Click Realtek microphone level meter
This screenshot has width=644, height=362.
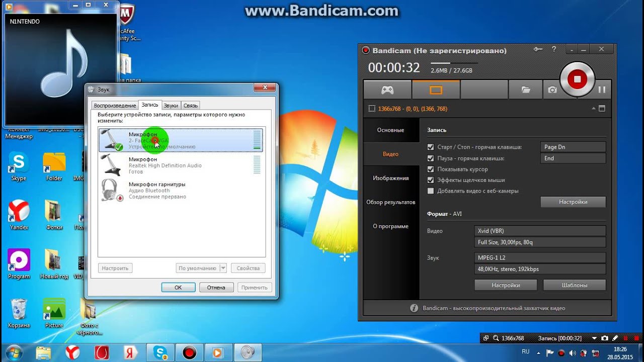point(257,165)
